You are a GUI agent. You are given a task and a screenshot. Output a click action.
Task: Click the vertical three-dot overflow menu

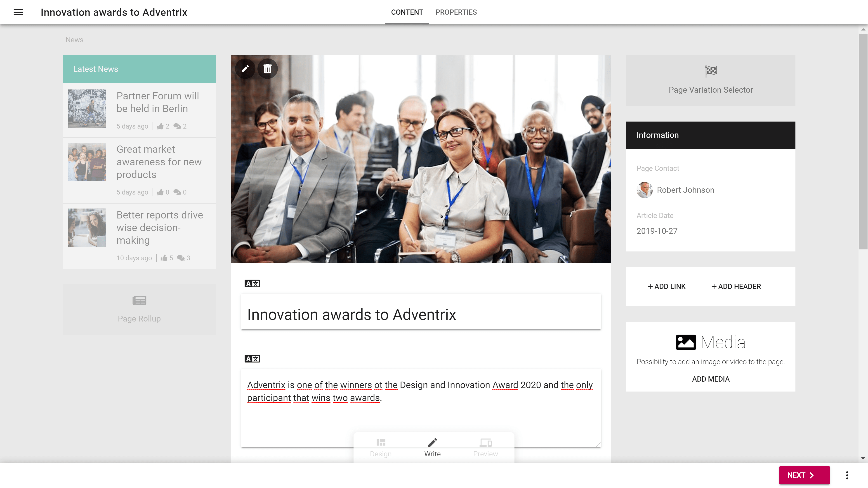pos(847,475)
